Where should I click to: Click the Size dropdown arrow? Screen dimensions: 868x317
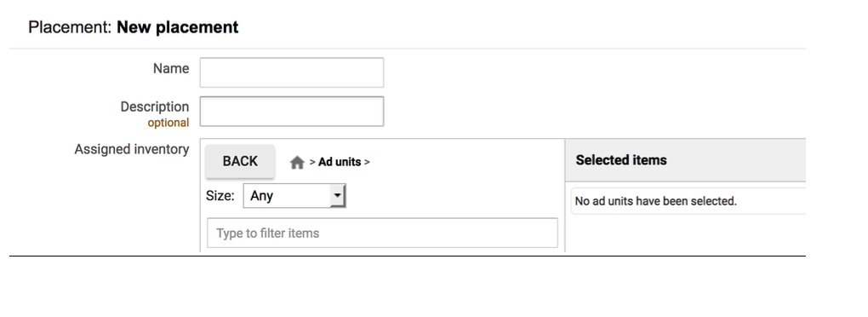(337, 196)
